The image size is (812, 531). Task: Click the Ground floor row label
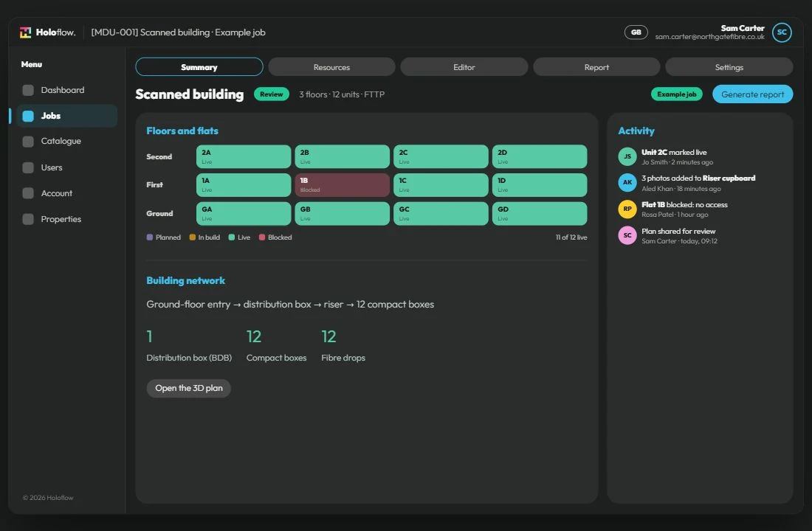coord(159,213)
